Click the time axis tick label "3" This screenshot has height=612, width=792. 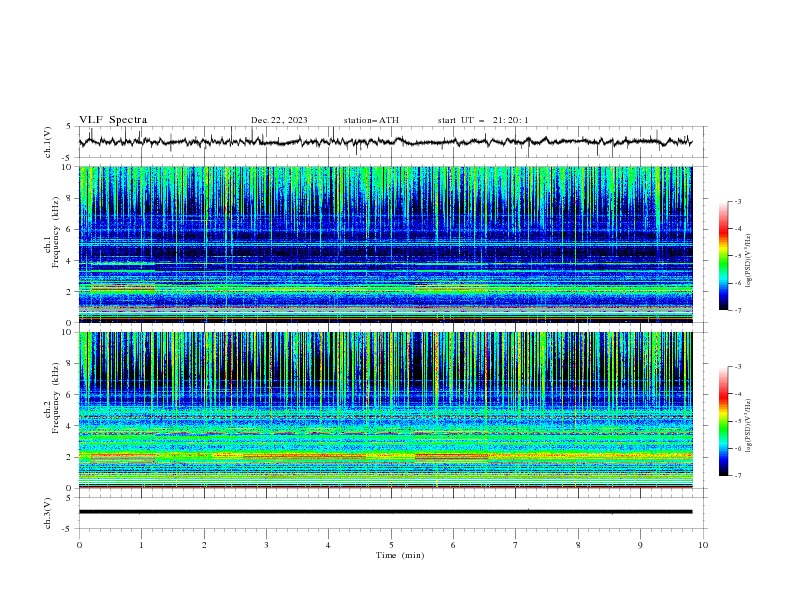tap(266, 545)
